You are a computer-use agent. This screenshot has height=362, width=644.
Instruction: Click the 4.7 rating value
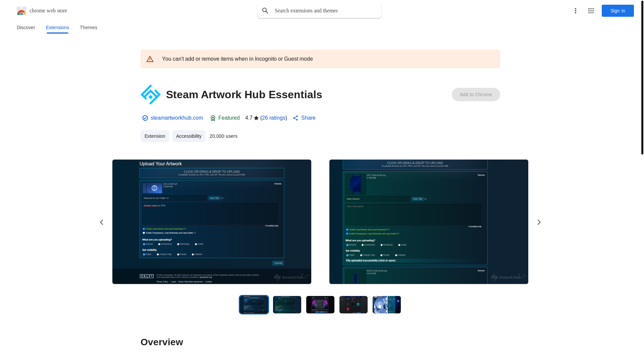point(249,118)
